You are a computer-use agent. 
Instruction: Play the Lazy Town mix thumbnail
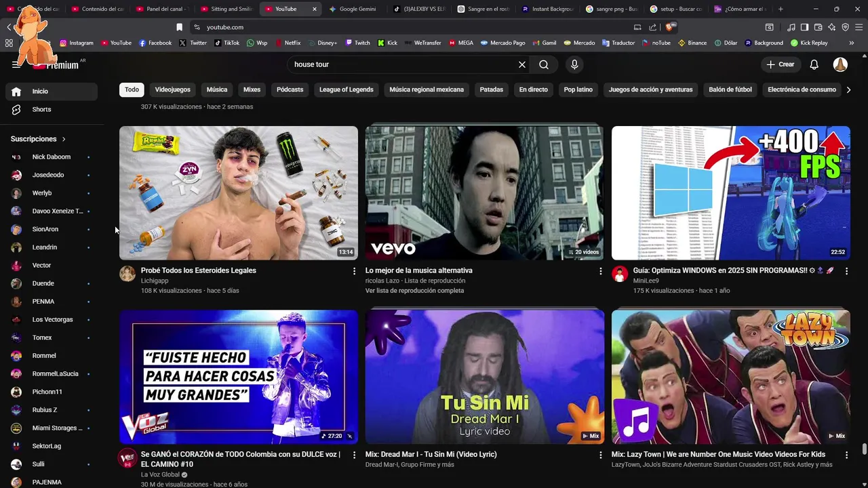point(730,377)
